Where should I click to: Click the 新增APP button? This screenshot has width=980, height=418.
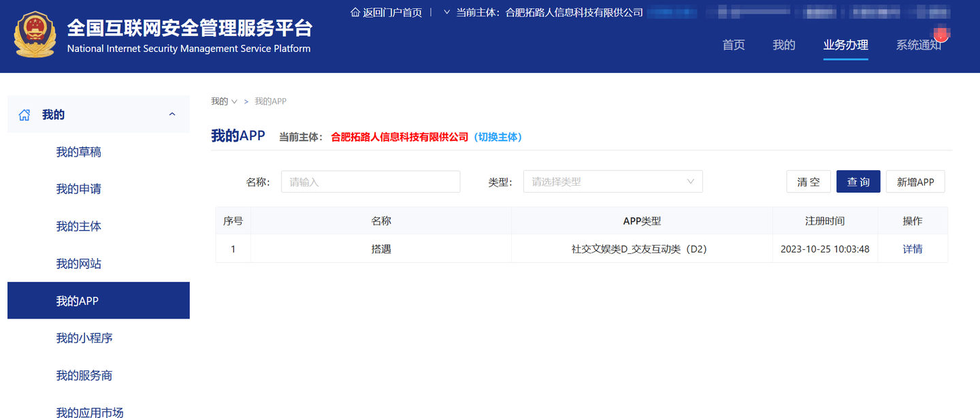[915, 182]
